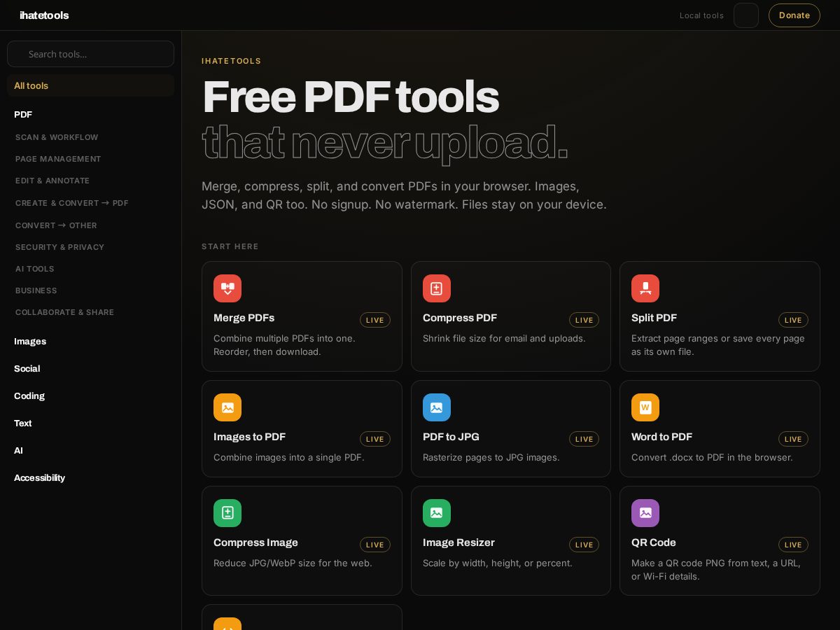
Task: Open the Merge PDFs tool icon
Action: click(227, 288)
